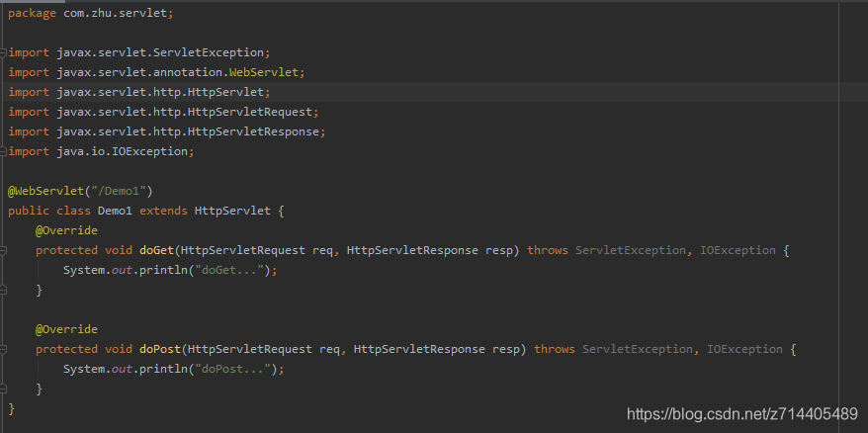This screenshot has height=433, width=868.
Task: Click the ServletException import class name
Action: click(x=209, y=52)
